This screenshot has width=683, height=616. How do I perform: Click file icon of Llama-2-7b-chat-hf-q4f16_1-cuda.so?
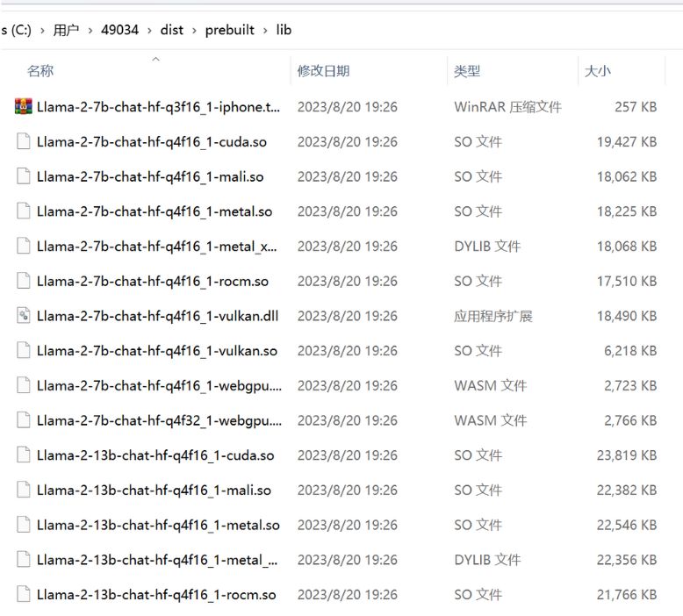pyautogui.click(x=23, y=141)
